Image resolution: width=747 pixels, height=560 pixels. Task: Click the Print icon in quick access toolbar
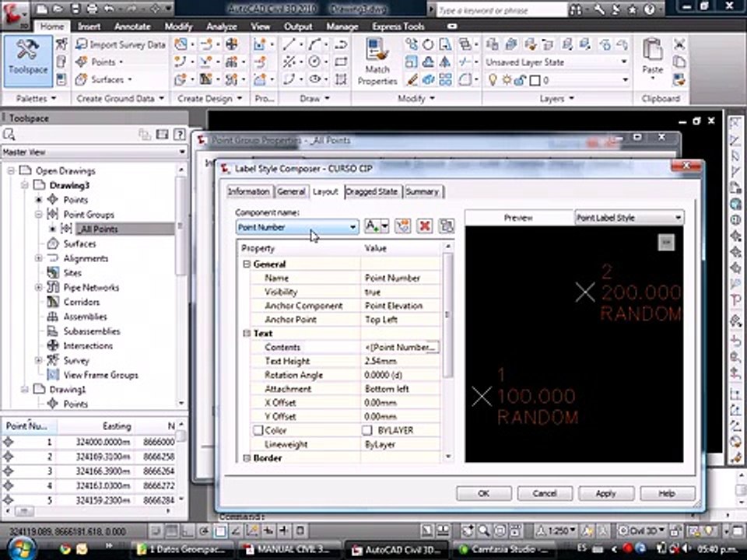[x=92, y=9]
